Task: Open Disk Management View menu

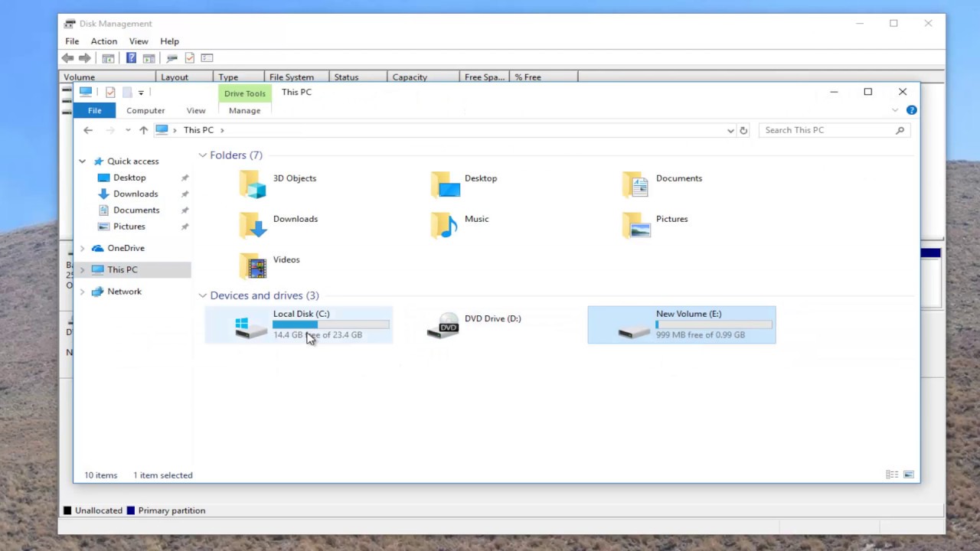Action: [139, 41]
